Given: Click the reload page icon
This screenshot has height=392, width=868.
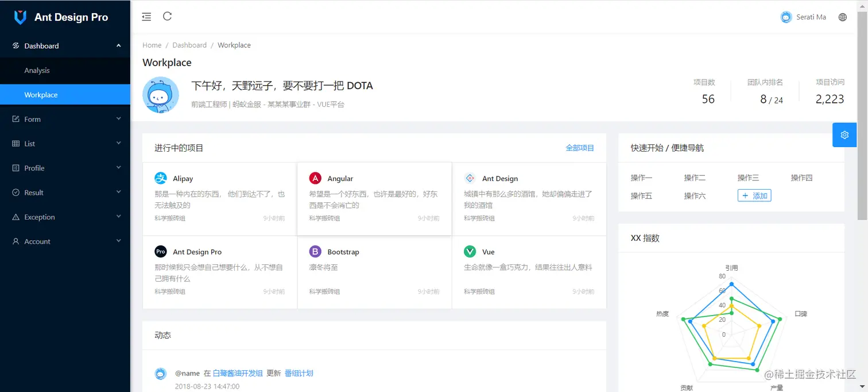Looking at the screenshot, I should click(x=167, y=16).
